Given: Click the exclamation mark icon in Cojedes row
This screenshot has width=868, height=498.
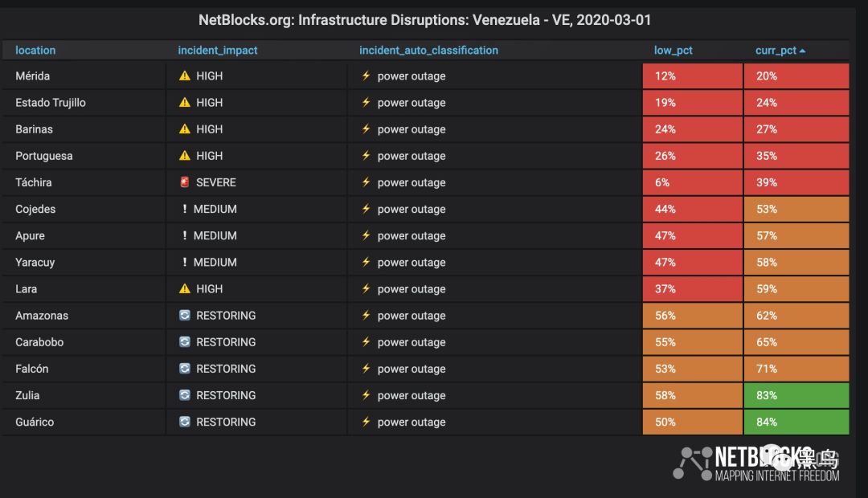Looking at the screenshot, I should click(184, 209).
